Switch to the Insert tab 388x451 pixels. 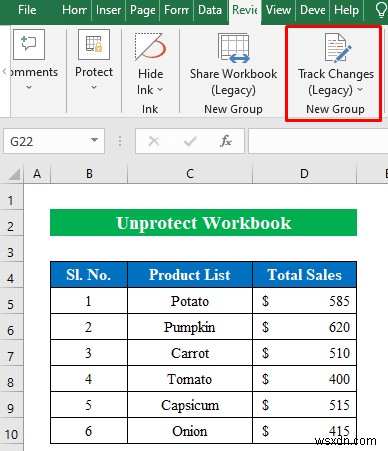tap(108, 10)
